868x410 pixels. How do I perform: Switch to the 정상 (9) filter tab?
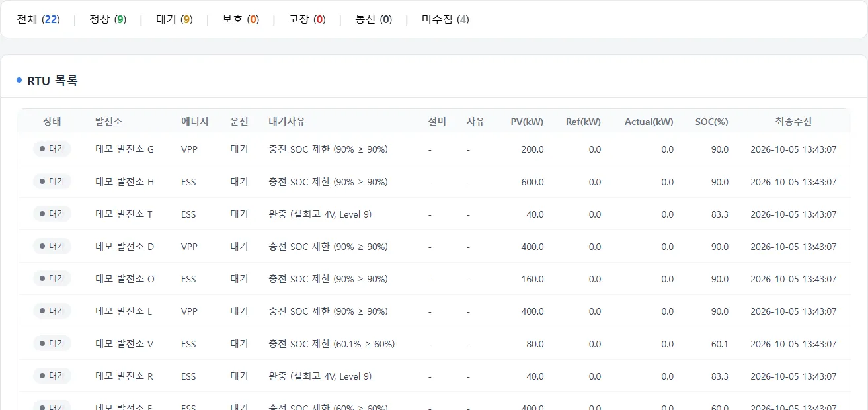point(108,19)
